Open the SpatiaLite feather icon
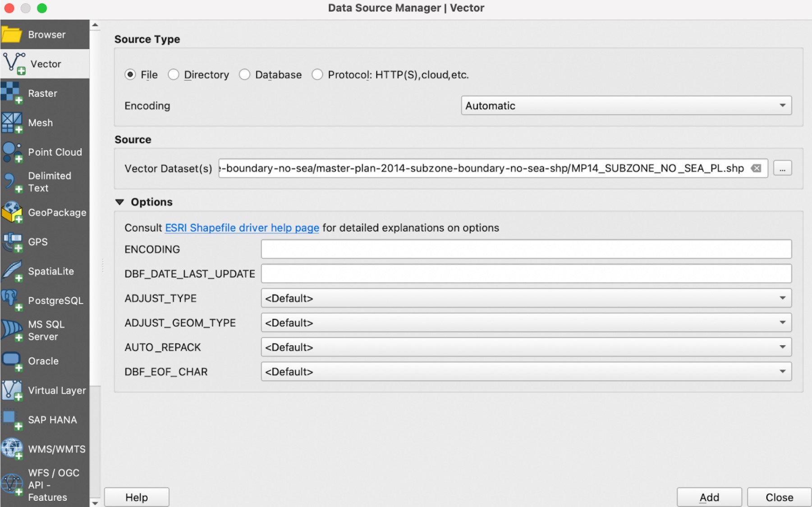 coord(12,271)
